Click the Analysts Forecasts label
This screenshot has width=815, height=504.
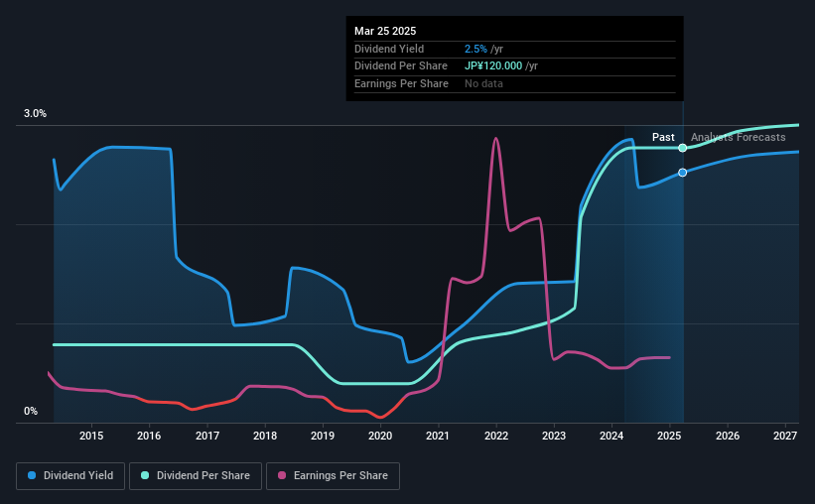coord(739,137)
